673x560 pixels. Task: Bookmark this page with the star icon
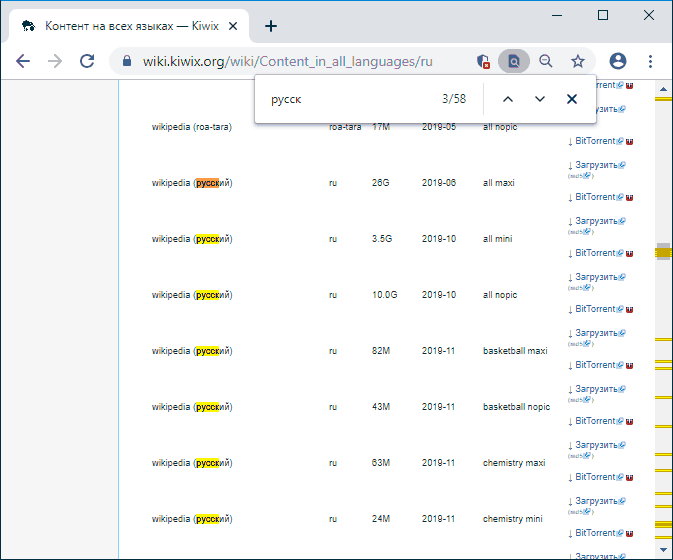(x=578, y=61)
